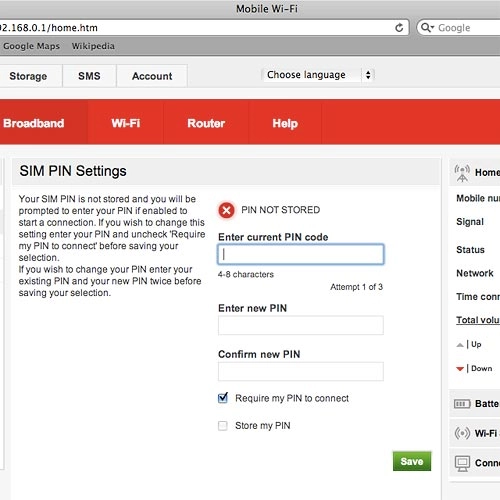Click the red PIN NOT STORED error icon

coord(226,210)
